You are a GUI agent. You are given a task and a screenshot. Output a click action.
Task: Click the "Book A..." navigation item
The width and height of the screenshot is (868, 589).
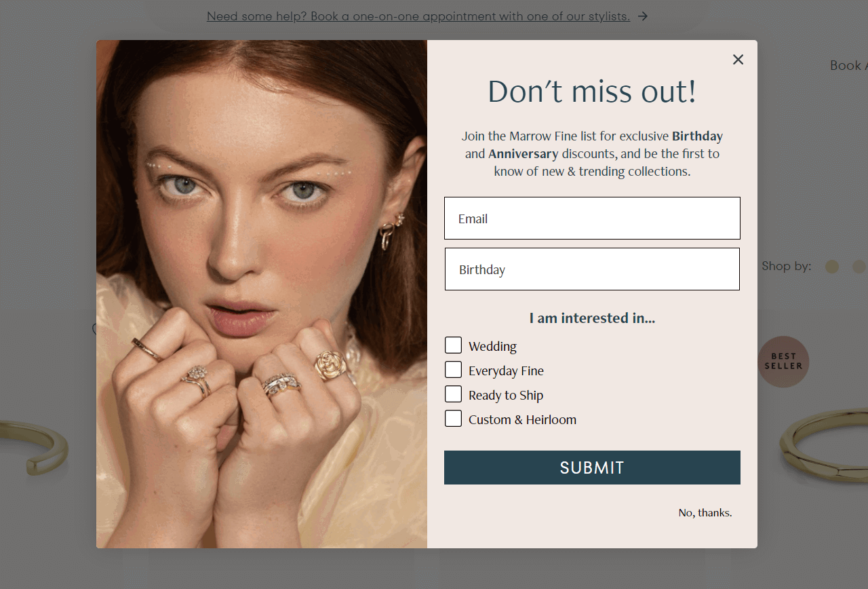[x=848, y=65]
